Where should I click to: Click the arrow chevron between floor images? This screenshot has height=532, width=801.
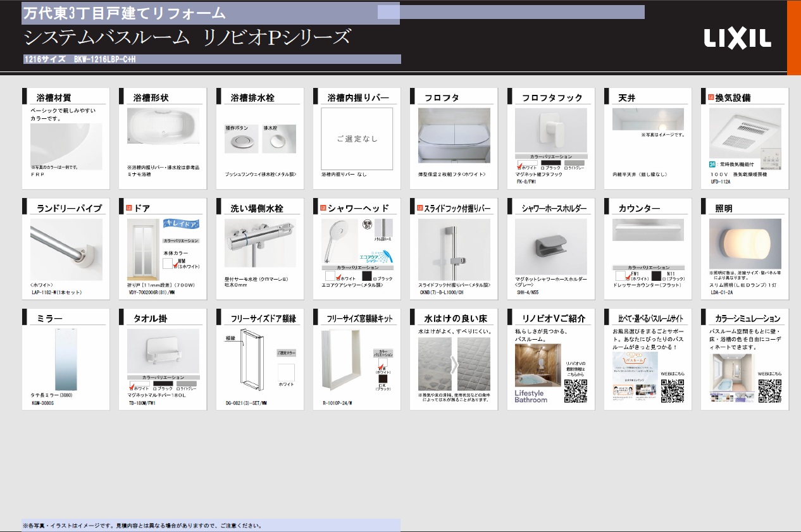pyautogui.click(x=454, y=364)
